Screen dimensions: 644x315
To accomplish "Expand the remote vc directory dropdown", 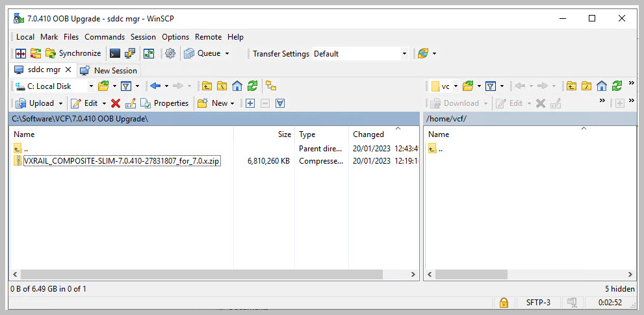I will click(x=456, y=86).
